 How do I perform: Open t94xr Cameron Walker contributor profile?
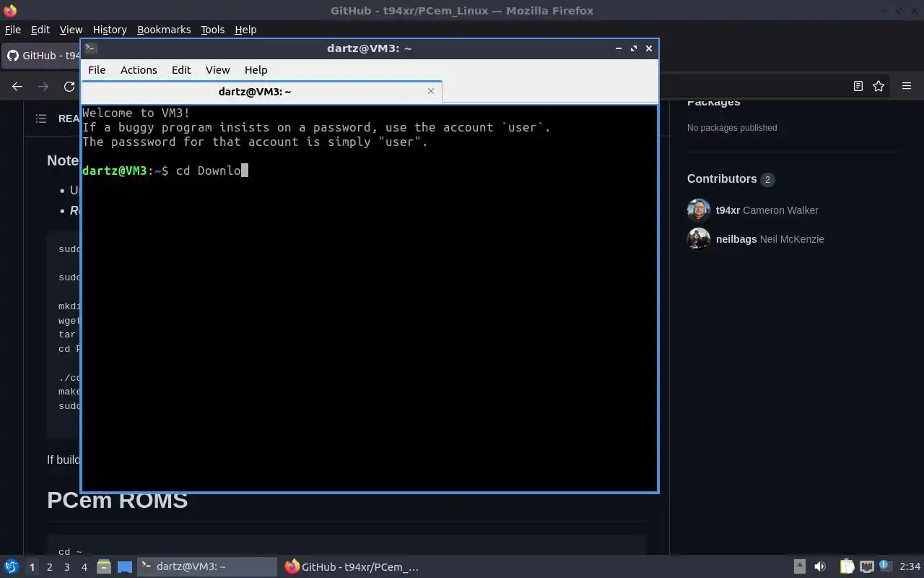[x=767, y=210]
